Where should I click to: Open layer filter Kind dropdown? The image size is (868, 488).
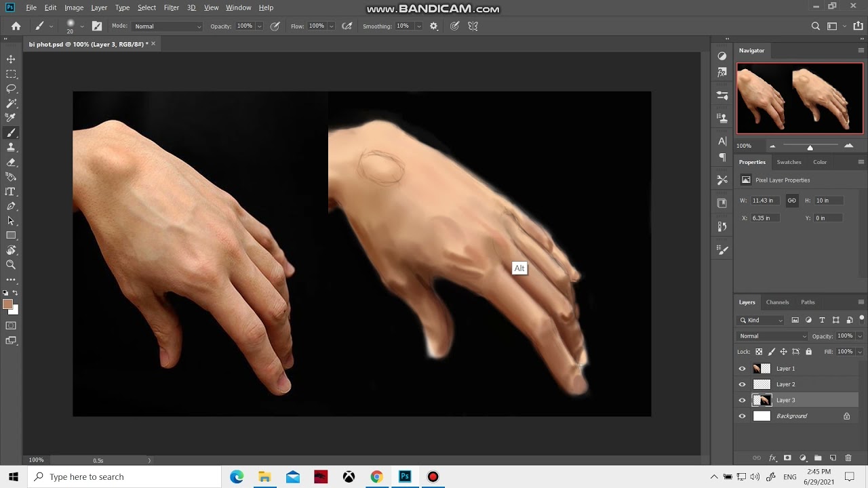coord(761,320)
